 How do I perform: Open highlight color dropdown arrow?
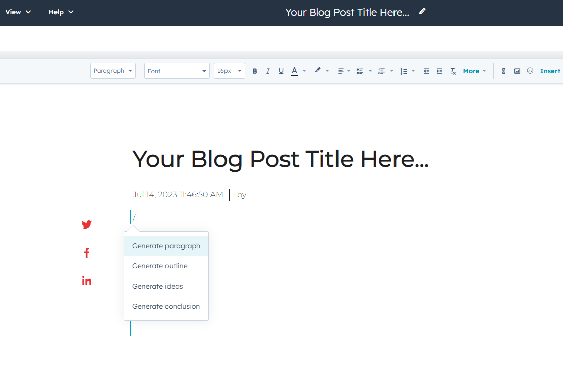pyautogui.click(x=327, y=71)
